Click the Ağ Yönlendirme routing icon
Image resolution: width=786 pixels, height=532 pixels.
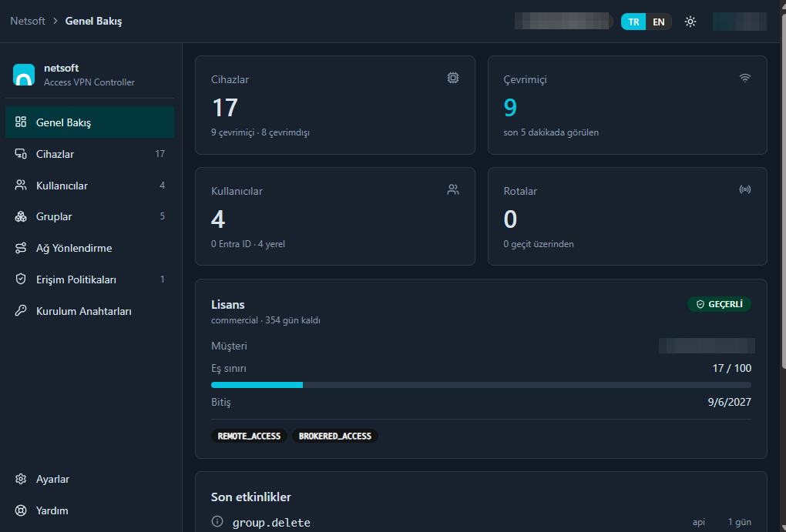pyautogui.click(x=21, y=248)
